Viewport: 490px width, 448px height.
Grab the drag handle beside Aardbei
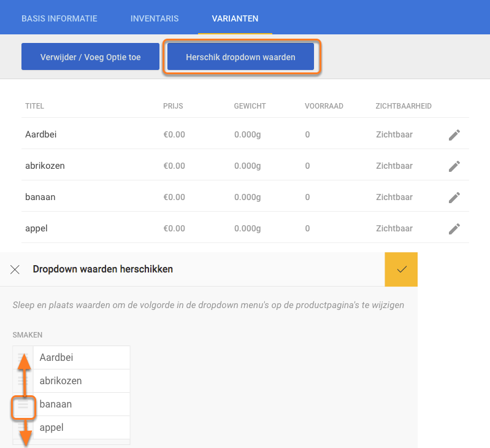(x=23, y=358)
